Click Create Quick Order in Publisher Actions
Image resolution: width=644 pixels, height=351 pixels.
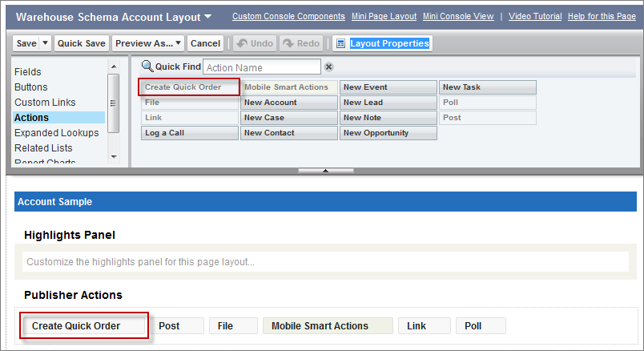tap(84, 326)
